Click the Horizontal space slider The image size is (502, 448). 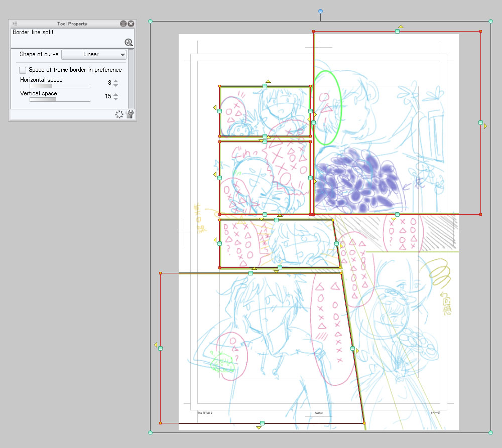click(x=60, y=86)
